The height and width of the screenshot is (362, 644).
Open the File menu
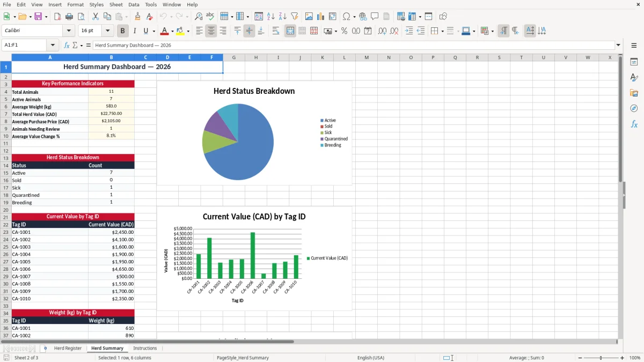point(6,4)
